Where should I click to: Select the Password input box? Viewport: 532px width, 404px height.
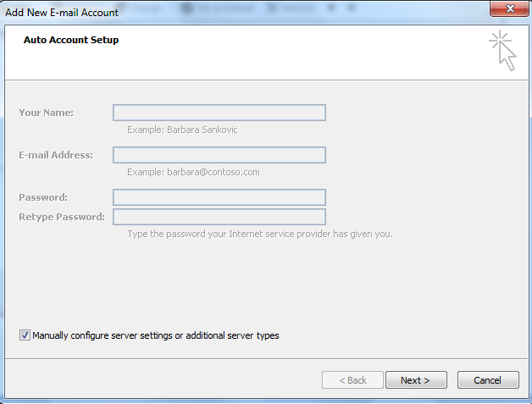pyautogui.click(x=219, y=197)
